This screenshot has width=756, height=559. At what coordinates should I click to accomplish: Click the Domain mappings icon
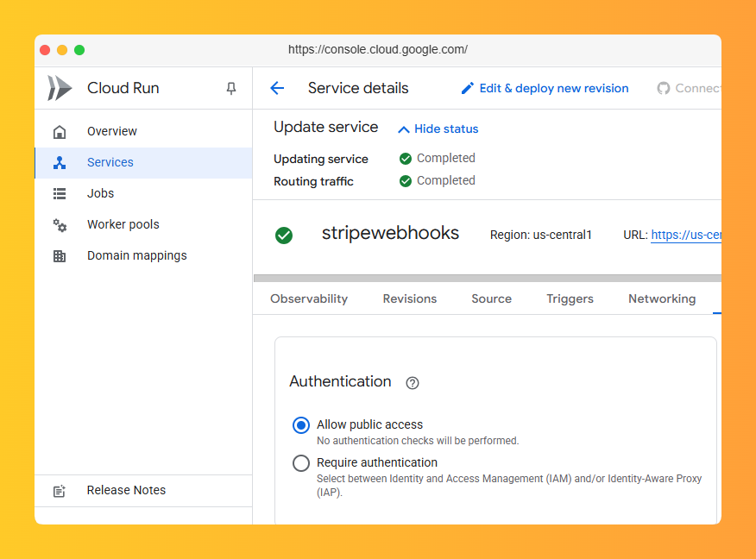coord(59,255)
